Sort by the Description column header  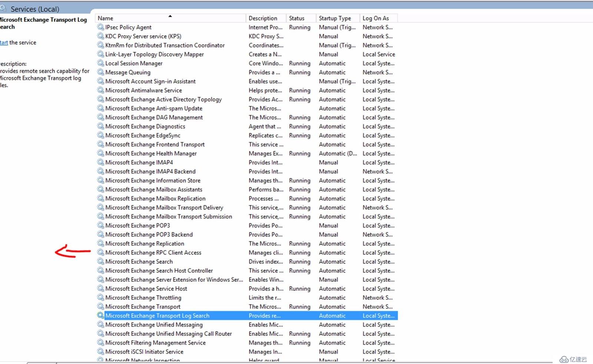266,18
